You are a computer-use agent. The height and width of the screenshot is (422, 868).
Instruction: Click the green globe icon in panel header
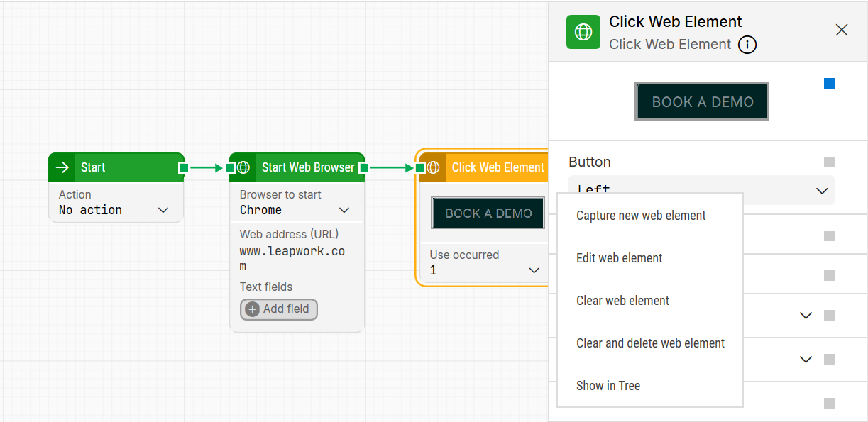(x=583, y=32)
